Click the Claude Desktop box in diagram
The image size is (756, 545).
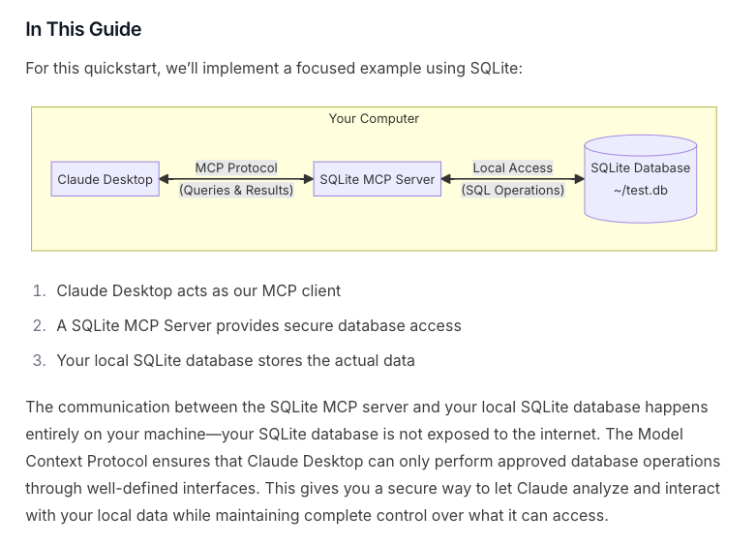pos(106,179)
